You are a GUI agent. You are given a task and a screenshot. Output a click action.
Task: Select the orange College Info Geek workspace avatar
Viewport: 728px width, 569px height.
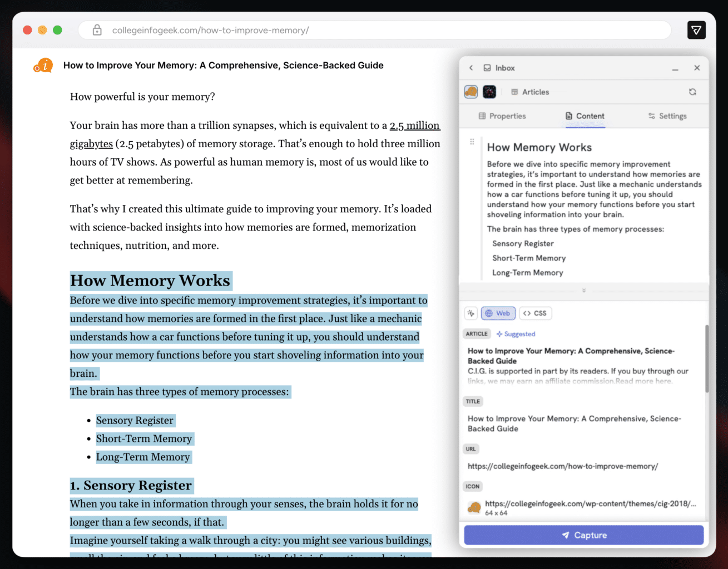tap(471, 92)
